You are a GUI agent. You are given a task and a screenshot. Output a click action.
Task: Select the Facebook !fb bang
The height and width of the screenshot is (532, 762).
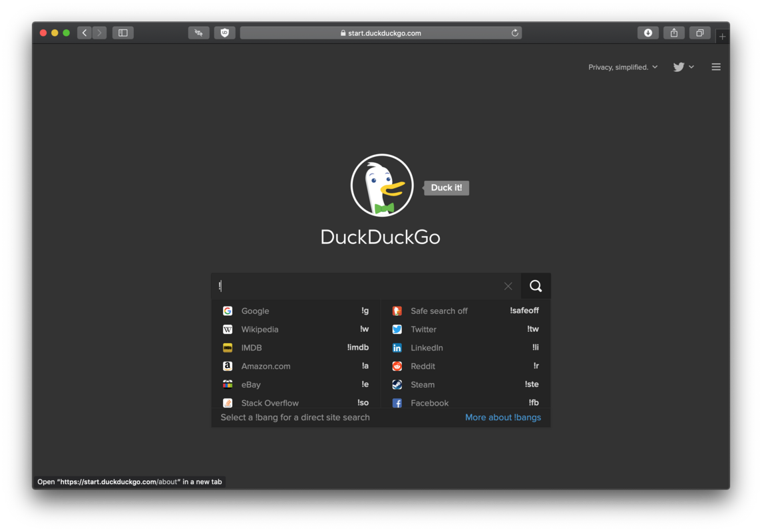(x=466, y=402)
